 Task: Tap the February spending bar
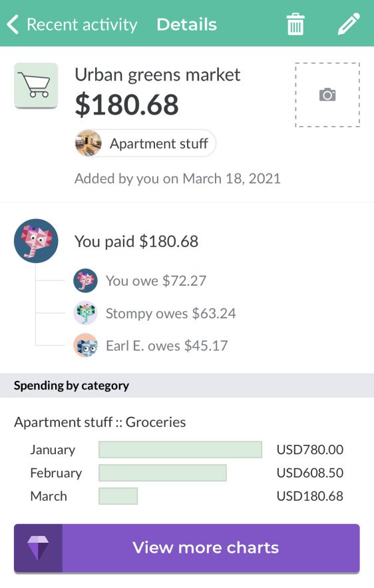pyautogui.click(x=162, y=473)
